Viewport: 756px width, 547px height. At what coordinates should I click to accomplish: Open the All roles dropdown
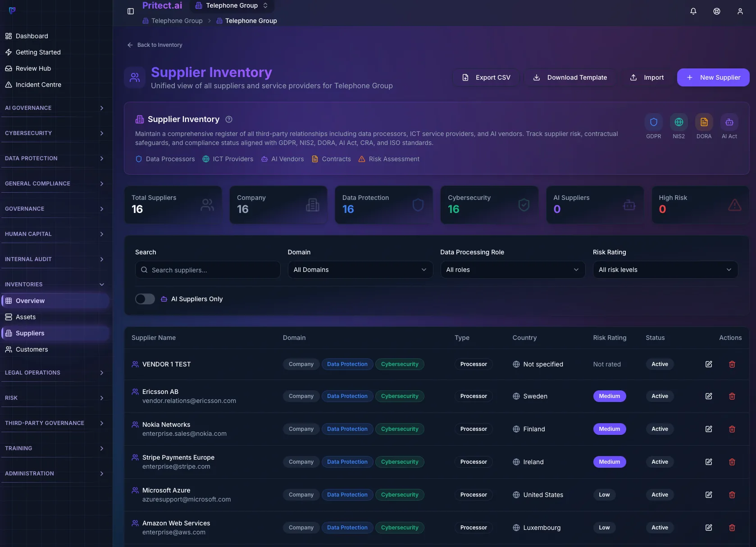(513, 270)
